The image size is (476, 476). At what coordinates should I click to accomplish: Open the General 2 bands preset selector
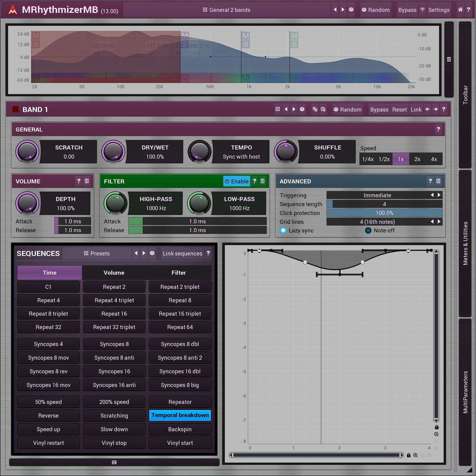(227, 10)
